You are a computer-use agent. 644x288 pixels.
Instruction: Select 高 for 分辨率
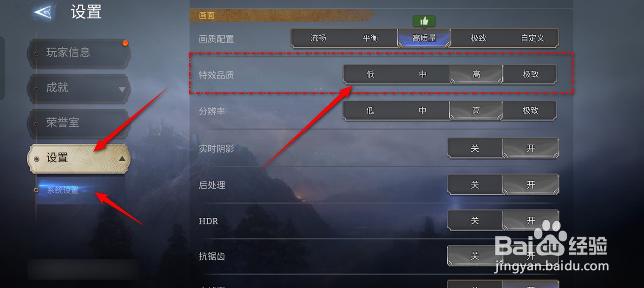(x=476, y=111)
